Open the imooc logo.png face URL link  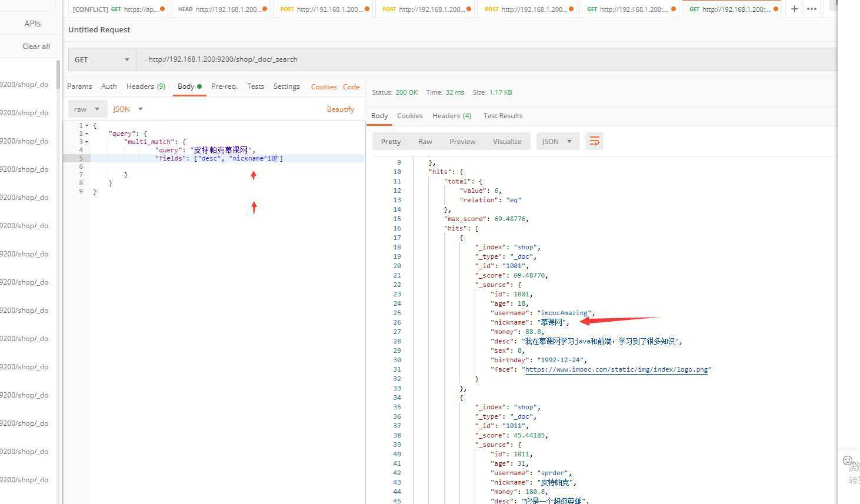tap(616, 369)
